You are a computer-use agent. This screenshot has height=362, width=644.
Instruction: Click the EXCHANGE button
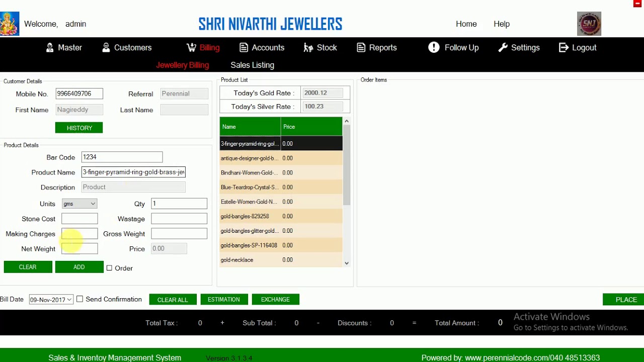click(275, 300)
